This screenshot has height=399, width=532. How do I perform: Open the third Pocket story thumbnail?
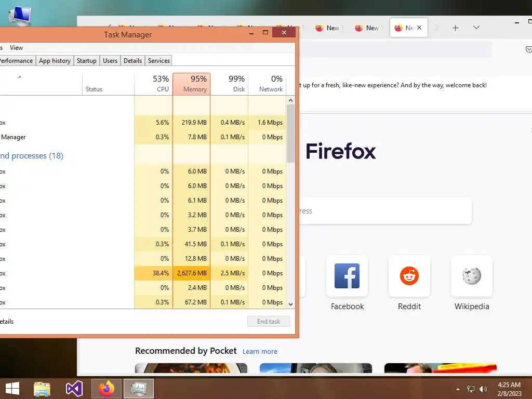coord(441,368)
